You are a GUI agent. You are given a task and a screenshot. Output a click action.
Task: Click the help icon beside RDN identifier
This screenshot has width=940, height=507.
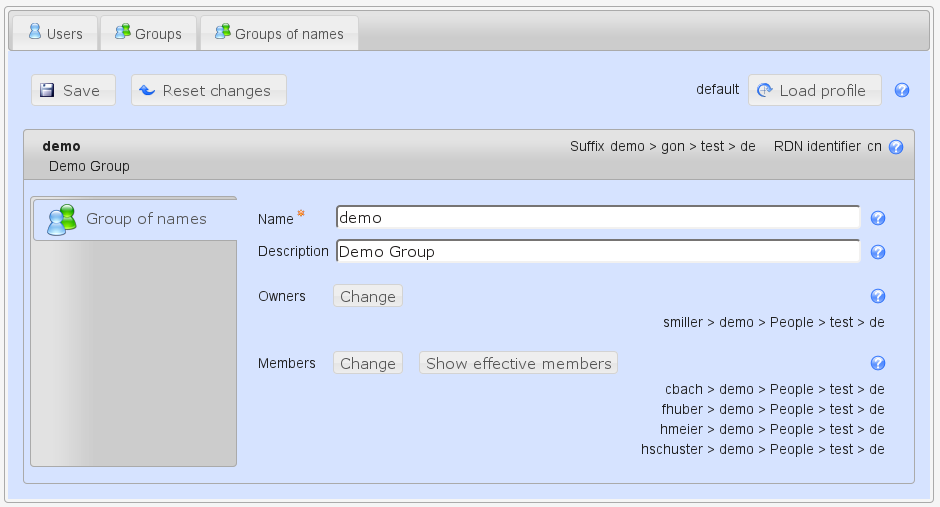tap(896, 147)
